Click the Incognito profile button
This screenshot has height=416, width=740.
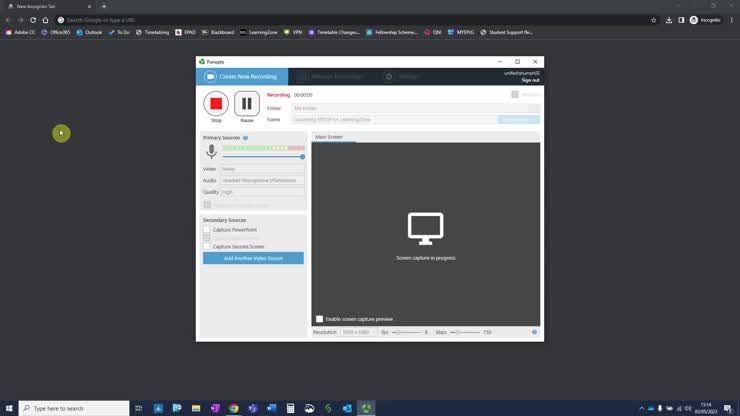706,20
